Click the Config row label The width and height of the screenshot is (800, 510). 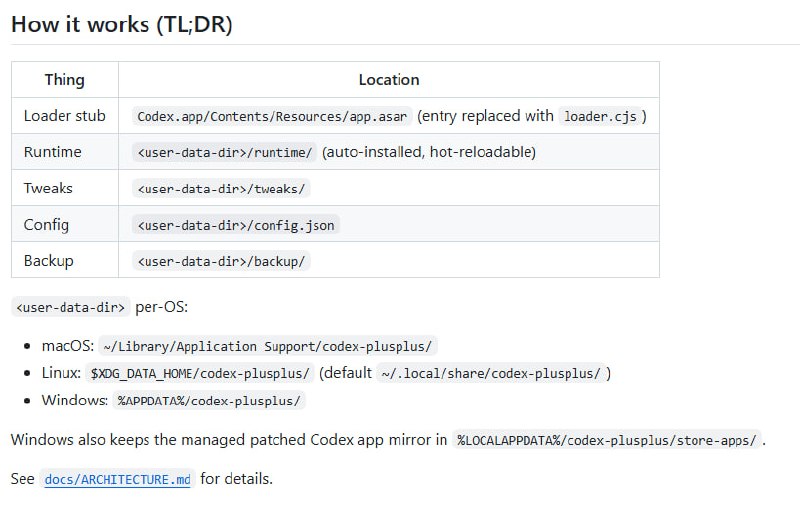click(46, 224)
